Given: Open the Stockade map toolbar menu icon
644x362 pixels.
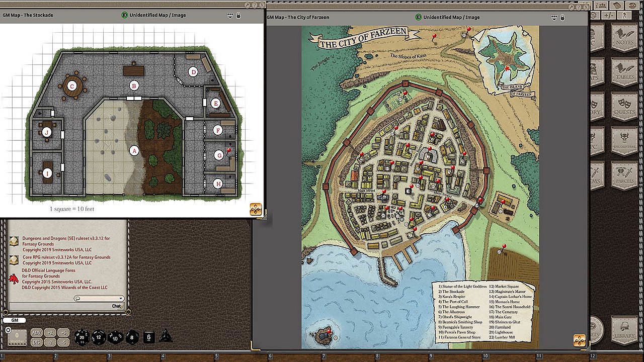Looking at the screenshot, I should (230, 15).
